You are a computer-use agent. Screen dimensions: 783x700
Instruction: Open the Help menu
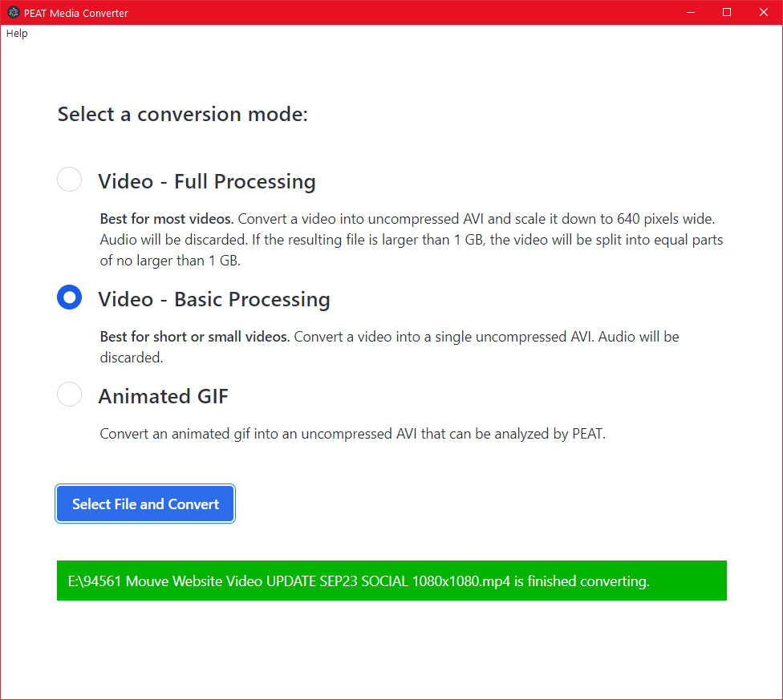click(16, 33)
